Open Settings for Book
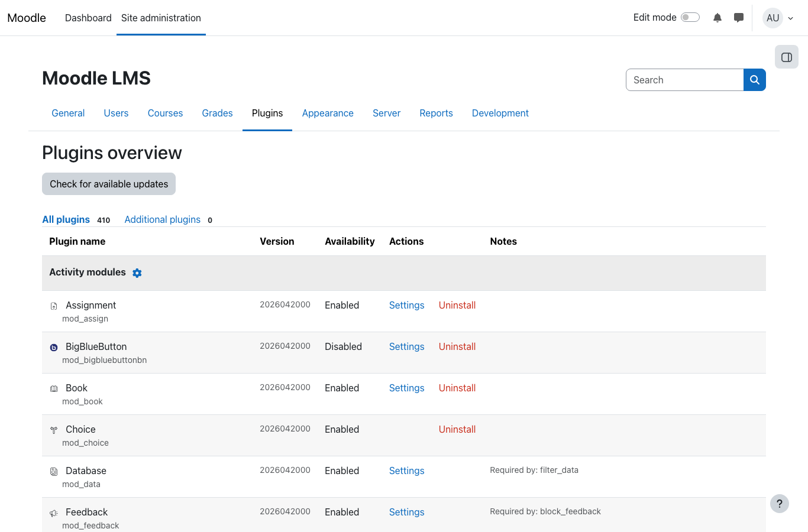This screenshot has width=808, height=532. tap(406, 388)
